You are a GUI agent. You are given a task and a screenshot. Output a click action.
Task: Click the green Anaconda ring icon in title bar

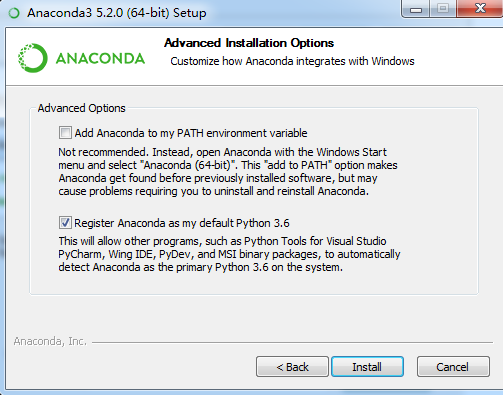click(x=14, y=13)
